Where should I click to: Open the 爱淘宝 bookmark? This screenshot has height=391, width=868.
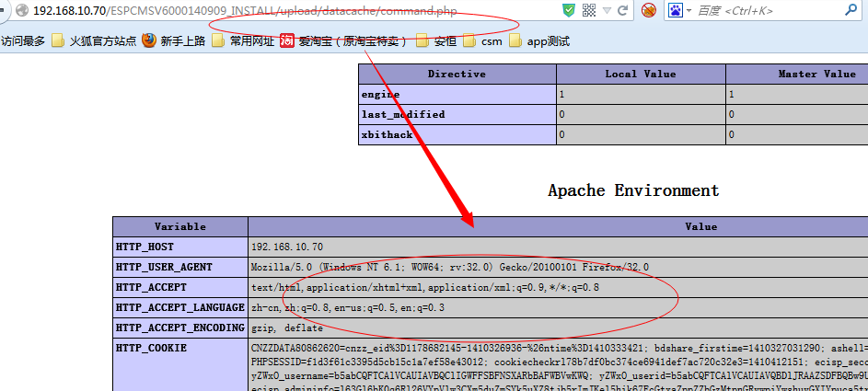point(343,40)
